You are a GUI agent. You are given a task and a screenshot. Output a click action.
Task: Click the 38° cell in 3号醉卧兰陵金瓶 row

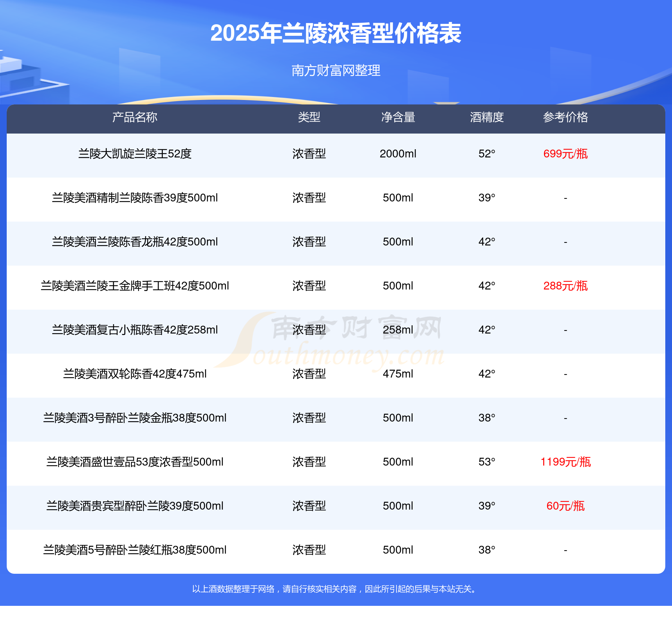click(487, 418)
